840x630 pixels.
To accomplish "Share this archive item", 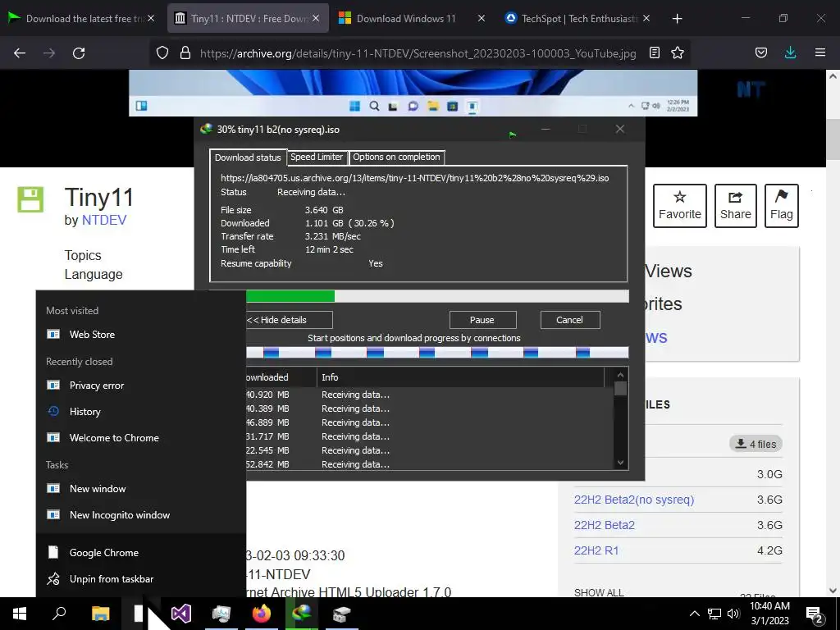I will [x=736, y=206].
